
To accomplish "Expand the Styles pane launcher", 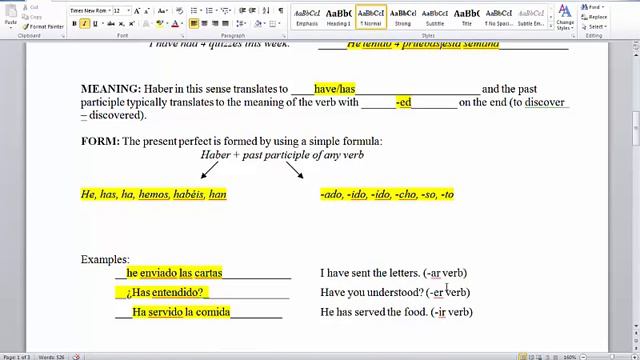I will (573, 36).
